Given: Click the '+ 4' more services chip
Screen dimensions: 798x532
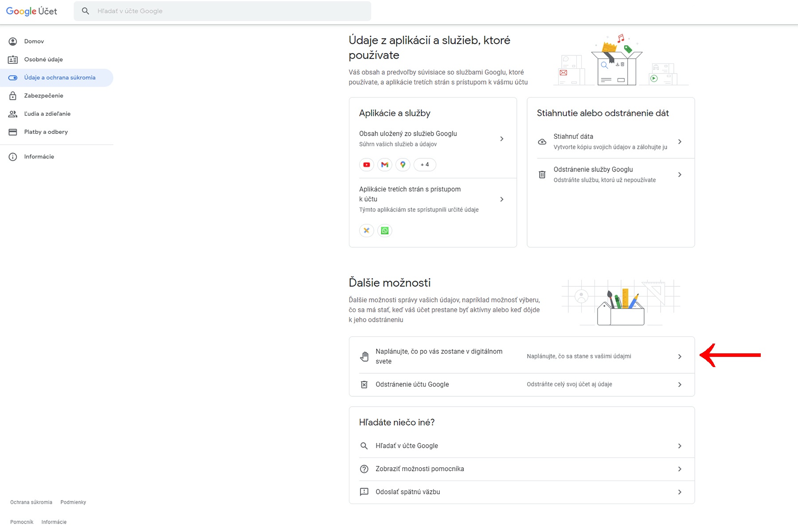Looking at the screenshot, I should 425,164.
